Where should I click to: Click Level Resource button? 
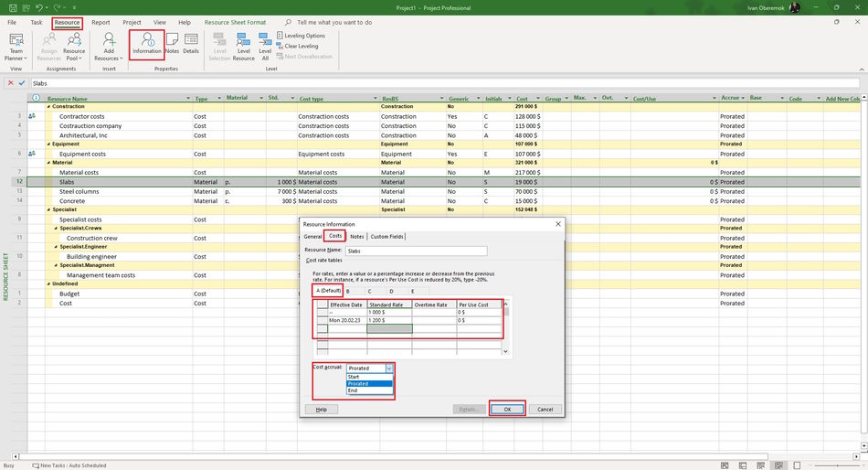(x=244, y=47)
